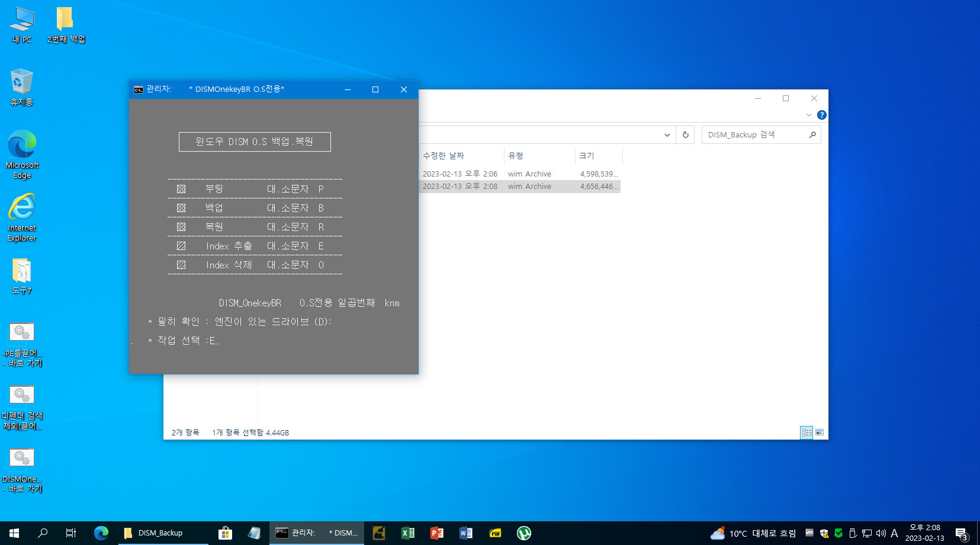Viewport: 980px width, 545px height.
Task: Click the 4,598,539 size cell
Action: pos(599,174)
